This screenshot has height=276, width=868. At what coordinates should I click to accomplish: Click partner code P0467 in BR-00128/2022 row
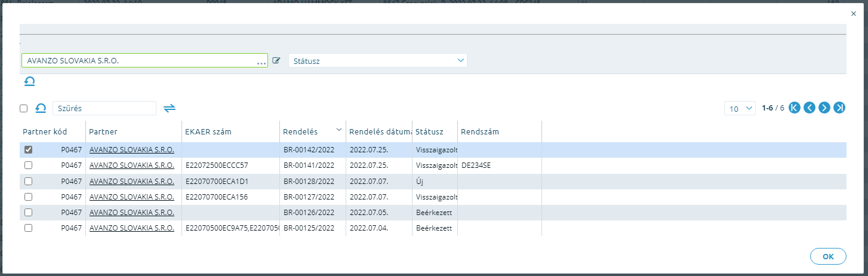[x=71, y=181]
